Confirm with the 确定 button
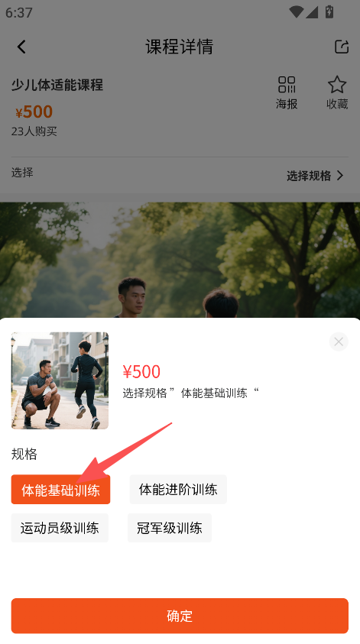The height and width of the screenshot is (644, 360). [180, 616]
